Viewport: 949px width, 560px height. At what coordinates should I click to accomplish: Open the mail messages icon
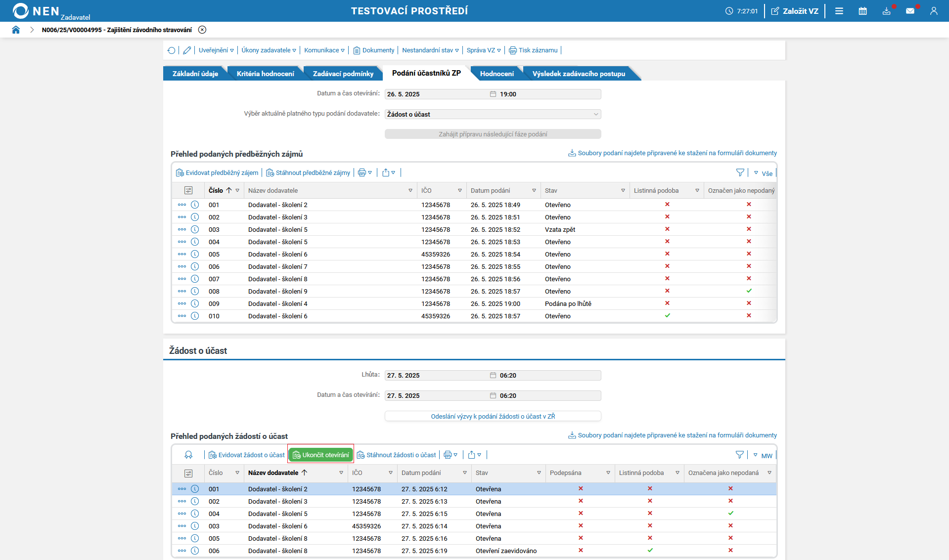(x=910, y=11)
